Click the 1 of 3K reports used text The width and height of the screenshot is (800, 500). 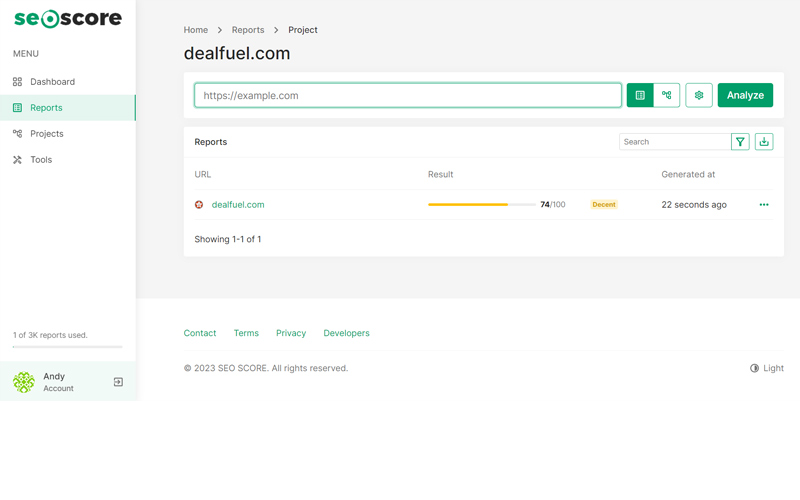pyautogui.click(x=50, y=335)
